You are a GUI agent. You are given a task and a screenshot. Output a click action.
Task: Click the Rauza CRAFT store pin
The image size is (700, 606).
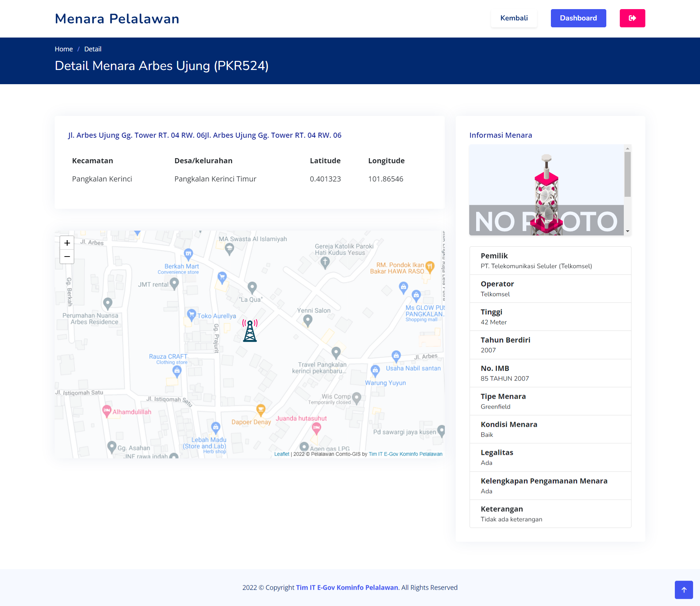pos(177,372)
